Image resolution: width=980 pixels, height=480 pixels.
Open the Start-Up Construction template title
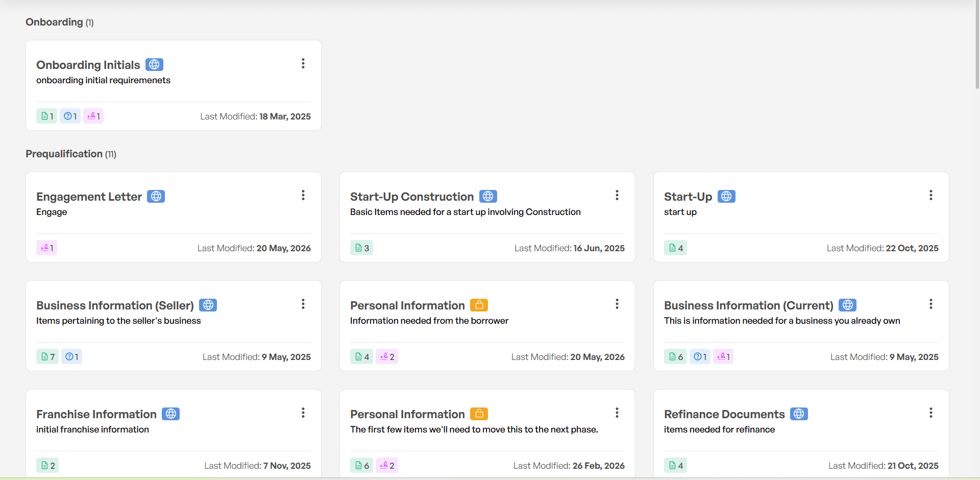pyautogui.click(x=412, y=197)
